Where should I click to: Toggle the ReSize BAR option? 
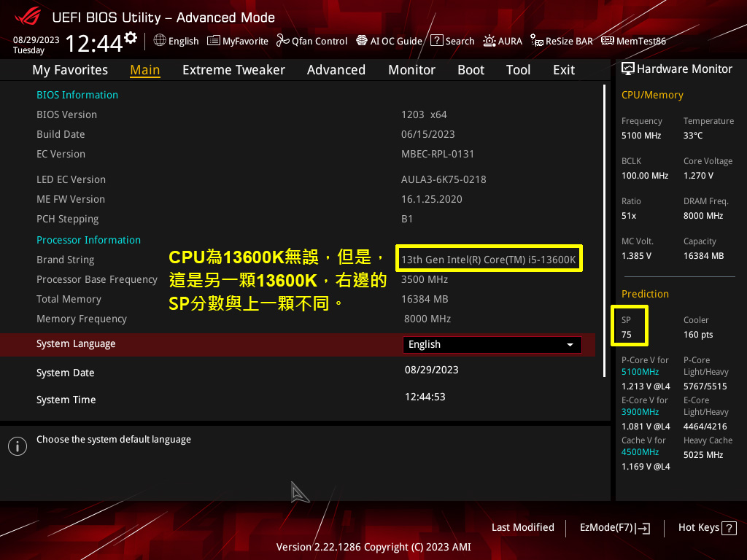coord(562,41)
